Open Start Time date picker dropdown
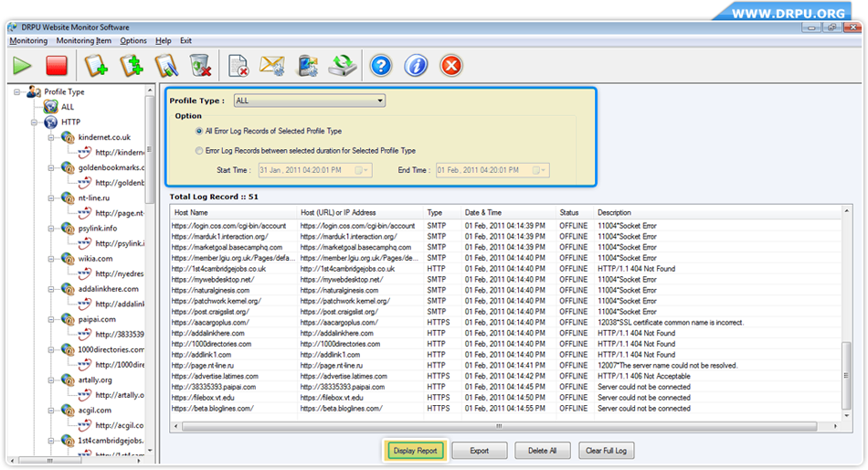Image resolution: width=868 pixels, height=470 pixels. (362, 170)
